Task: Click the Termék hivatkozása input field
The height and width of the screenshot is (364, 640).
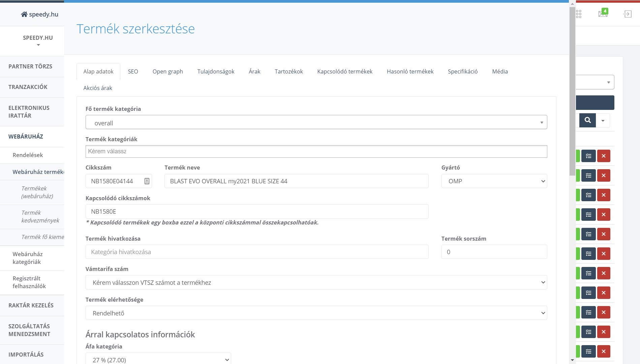Action: coord(257,252)
